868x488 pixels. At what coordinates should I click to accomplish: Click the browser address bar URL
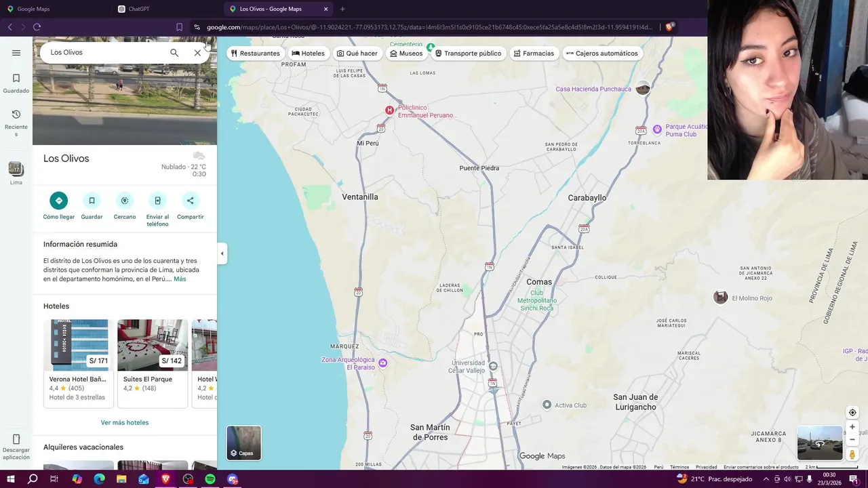click(x=429, y=27)
